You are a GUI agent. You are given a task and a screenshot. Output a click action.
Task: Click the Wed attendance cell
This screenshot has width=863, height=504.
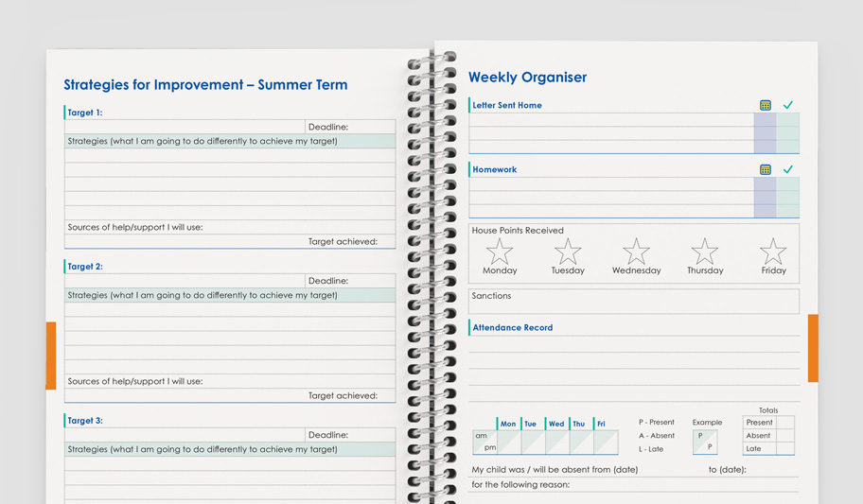[x=557, y=443]
